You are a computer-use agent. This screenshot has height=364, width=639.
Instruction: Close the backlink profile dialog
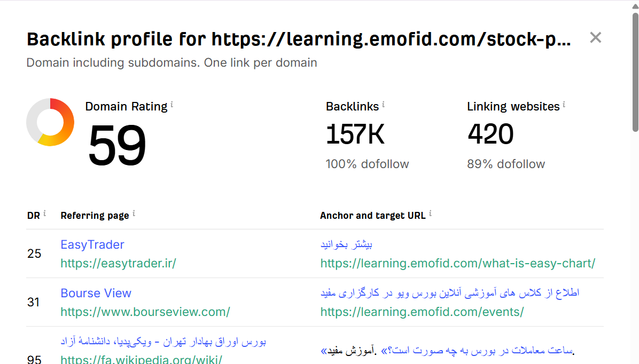click(595, 37)
